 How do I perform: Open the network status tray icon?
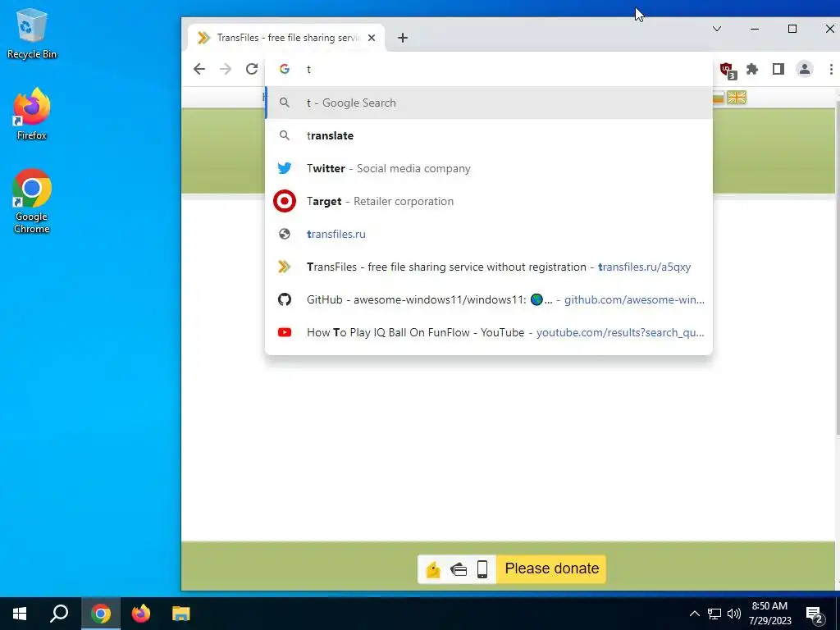click(714, 614)
